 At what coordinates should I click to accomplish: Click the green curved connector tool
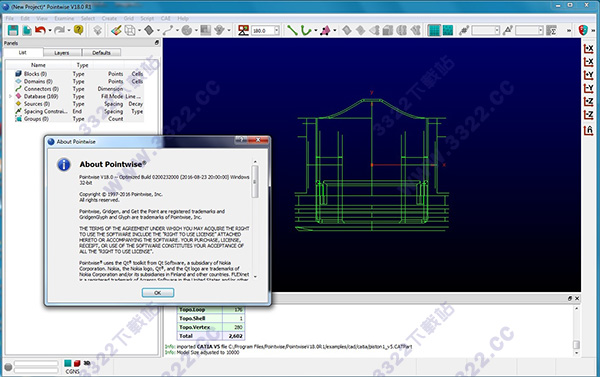coord(306,30)
